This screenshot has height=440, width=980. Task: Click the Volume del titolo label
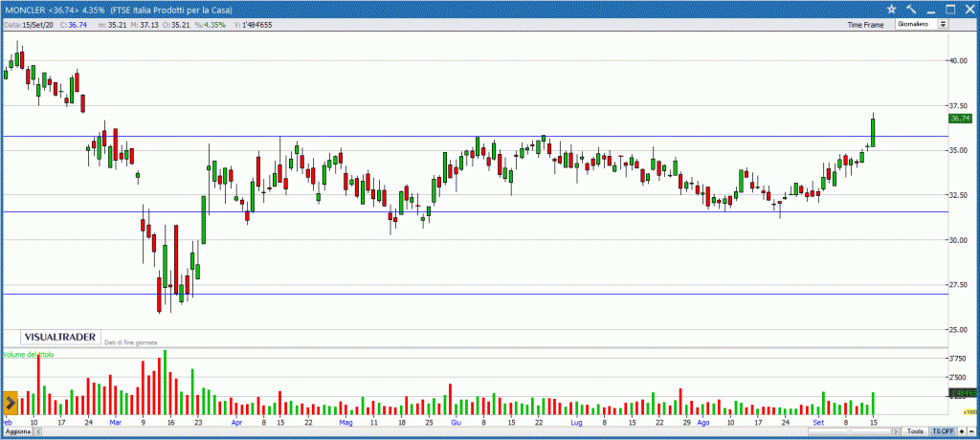pos(28,354)
